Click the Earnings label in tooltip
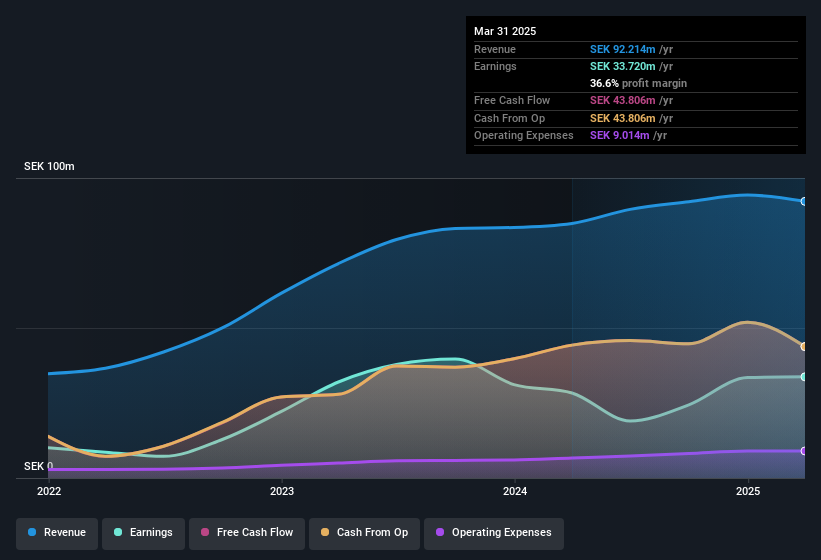 495,66
